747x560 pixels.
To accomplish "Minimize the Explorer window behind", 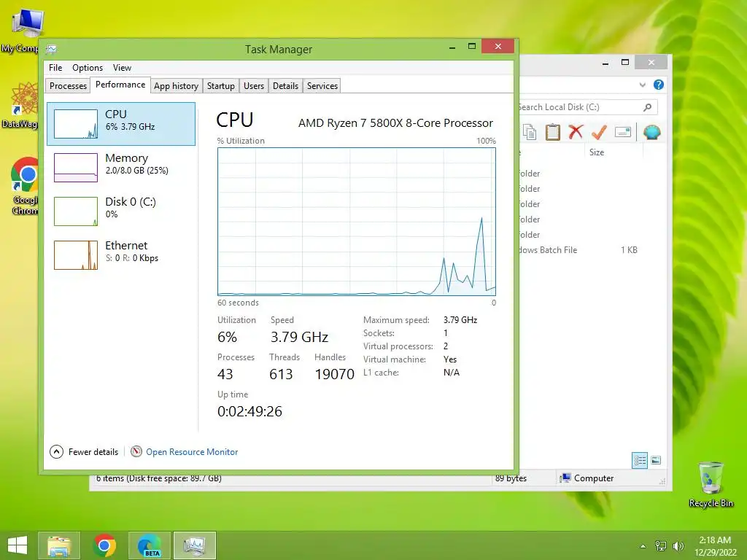I will coord(605,63).
